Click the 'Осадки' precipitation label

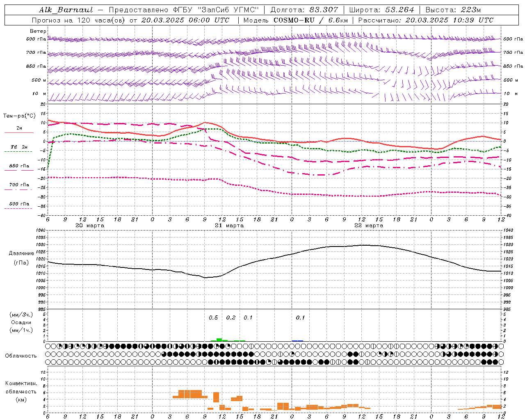(x=21, y=323)
